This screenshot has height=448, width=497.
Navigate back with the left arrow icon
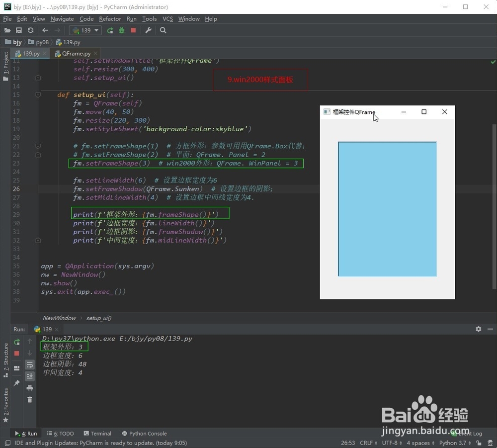coord(45,30)
